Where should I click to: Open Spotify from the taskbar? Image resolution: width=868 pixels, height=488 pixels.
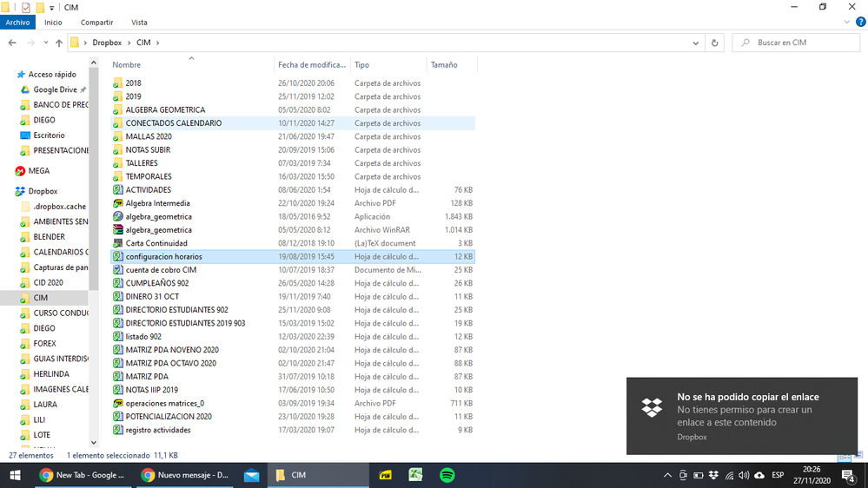[x=447, y=475]
